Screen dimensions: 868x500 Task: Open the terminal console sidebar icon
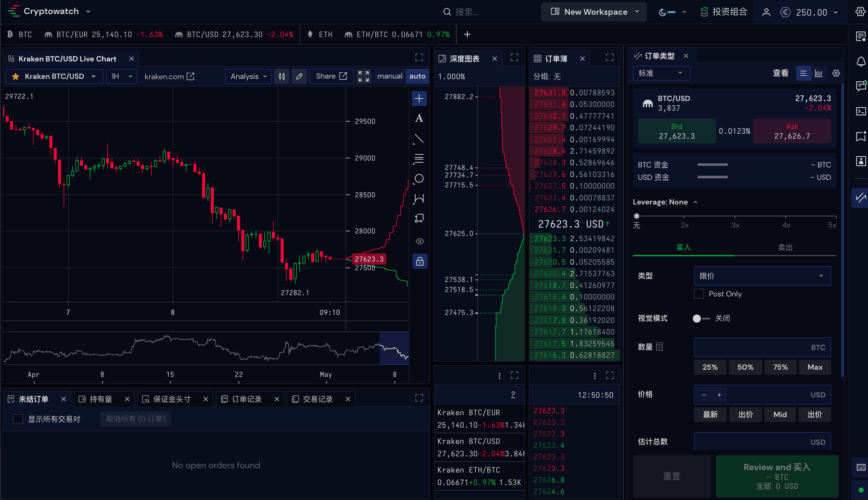[861, 111]
